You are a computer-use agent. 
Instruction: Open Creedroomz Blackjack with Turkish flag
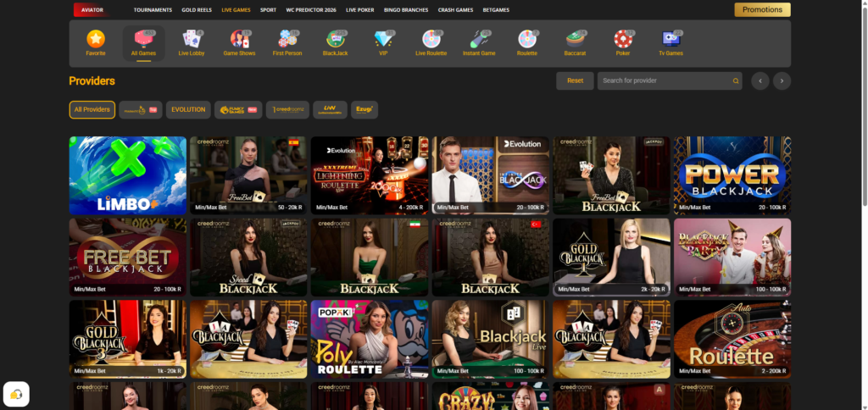(x=491, y=258)
